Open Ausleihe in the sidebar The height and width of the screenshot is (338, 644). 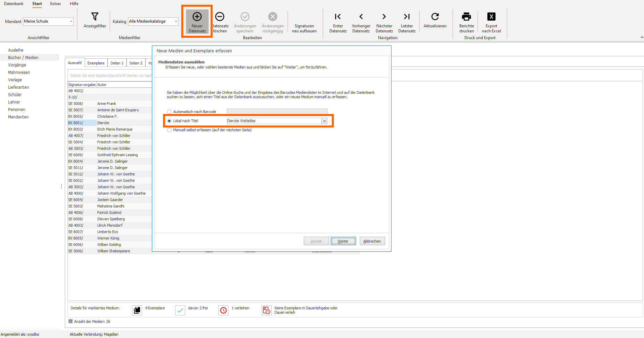pyautogui.click(x=16, y=50)
